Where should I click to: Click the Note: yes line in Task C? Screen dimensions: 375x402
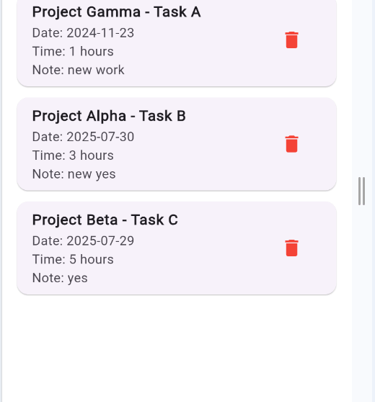[60, 278]
